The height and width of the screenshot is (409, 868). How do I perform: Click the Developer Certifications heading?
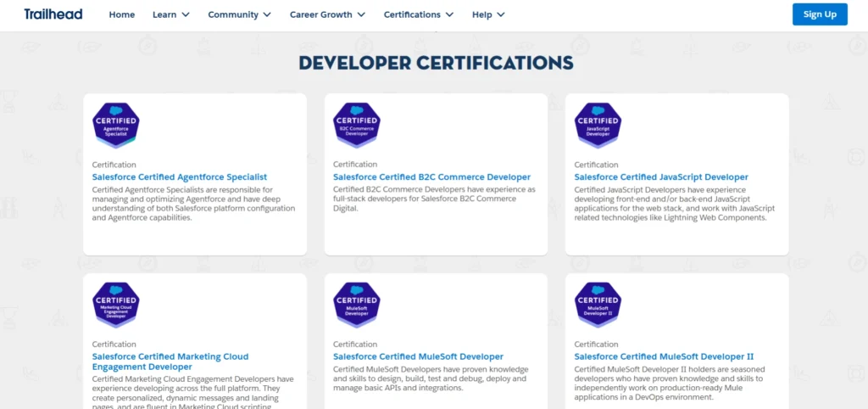click(437, 63)
